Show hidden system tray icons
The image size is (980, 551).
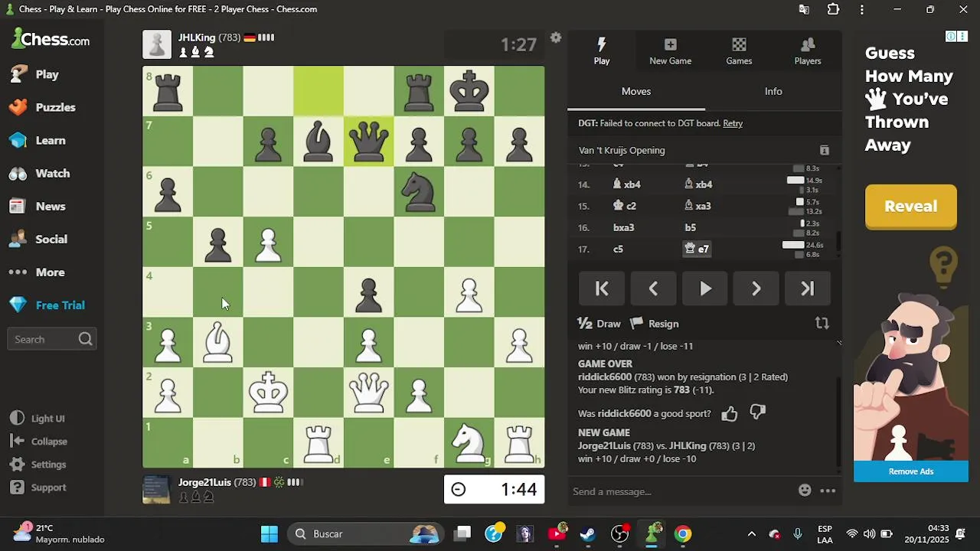pos(751,534)
